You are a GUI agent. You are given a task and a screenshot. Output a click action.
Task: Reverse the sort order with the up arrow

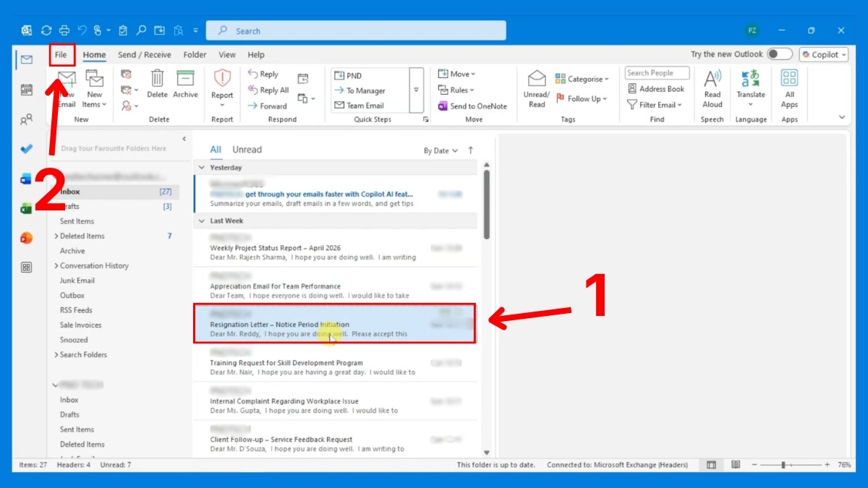pyautogui.click(x=471, y=150)
